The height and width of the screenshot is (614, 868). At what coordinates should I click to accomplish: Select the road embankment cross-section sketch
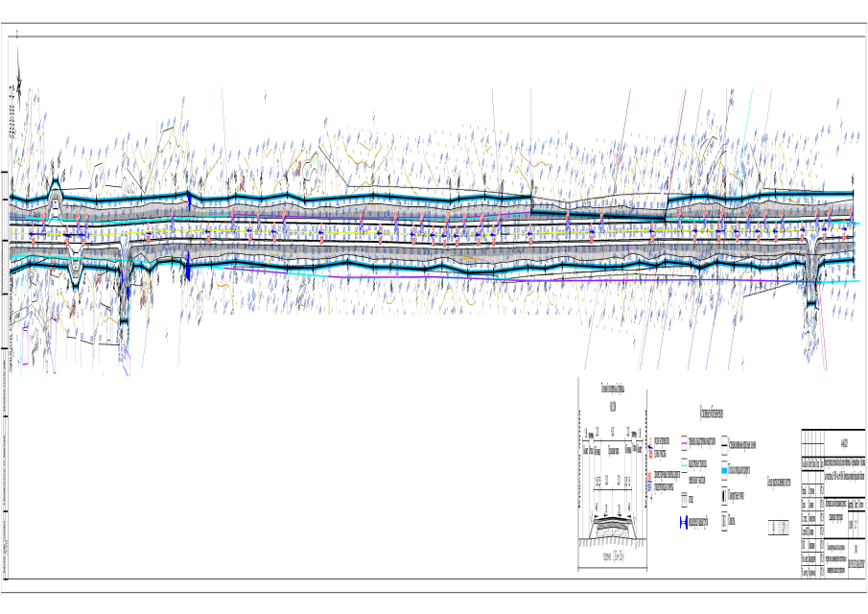[611, 523]
